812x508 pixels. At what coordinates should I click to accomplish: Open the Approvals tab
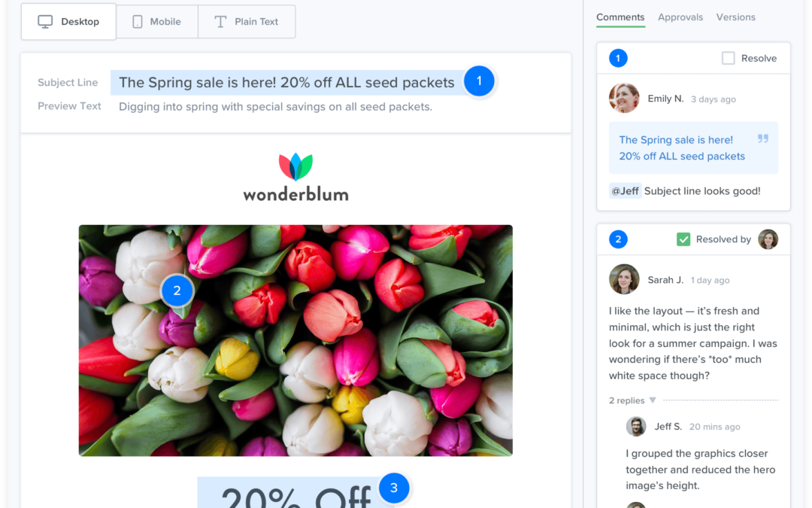pos(680,17)
